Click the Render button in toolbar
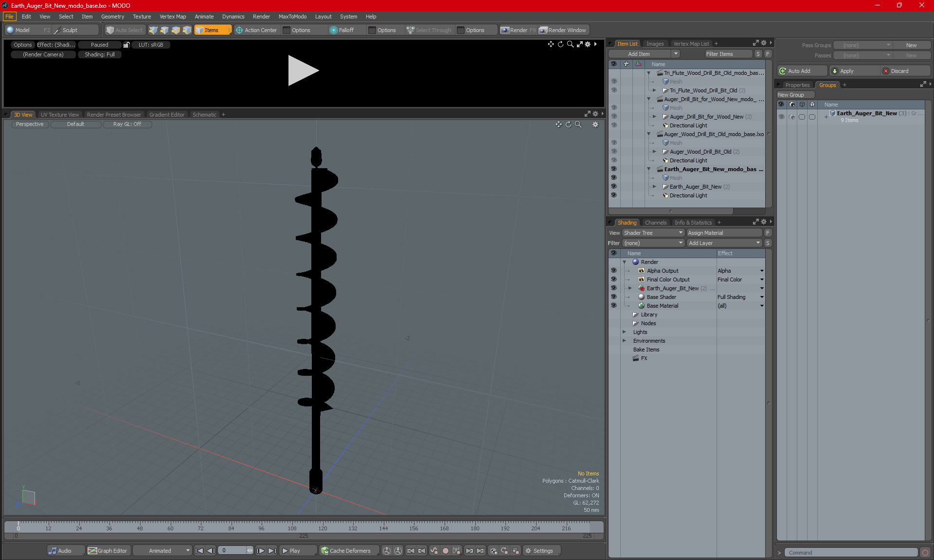Image resolution: width=934 pixels, height=560 pixels. tap(520, 30)
